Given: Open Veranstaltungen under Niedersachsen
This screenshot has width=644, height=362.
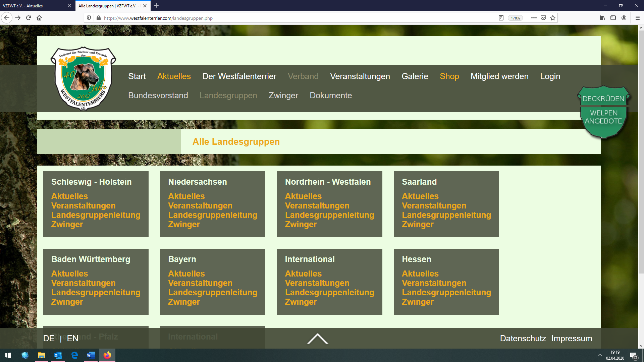Looking at the screenshot, I should coord(200,205).
